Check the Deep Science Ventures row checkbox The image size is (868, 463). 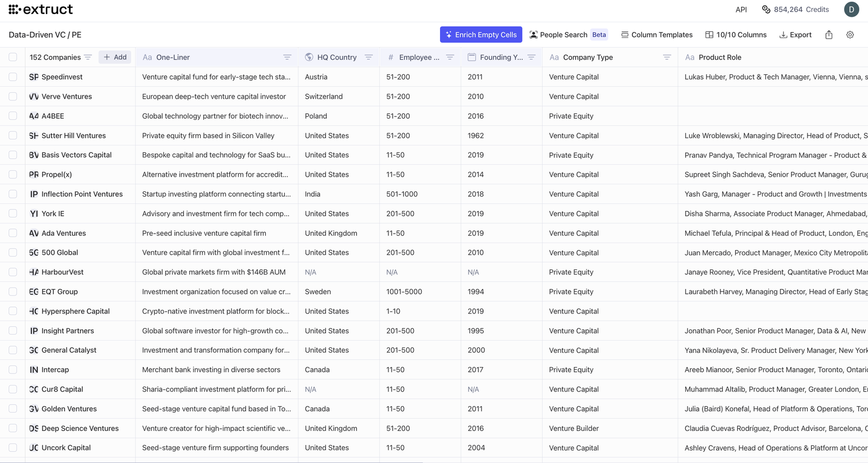[13, 428]
